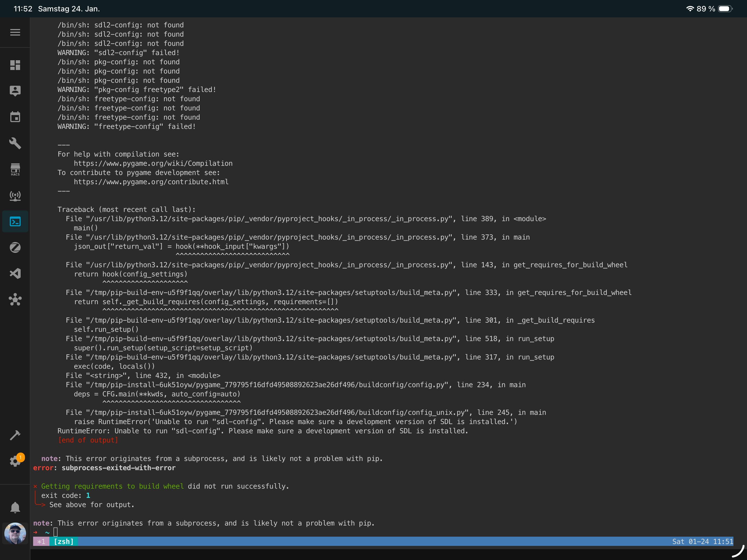Click 'To contribute to pygame development see:'

pos(138,173)
